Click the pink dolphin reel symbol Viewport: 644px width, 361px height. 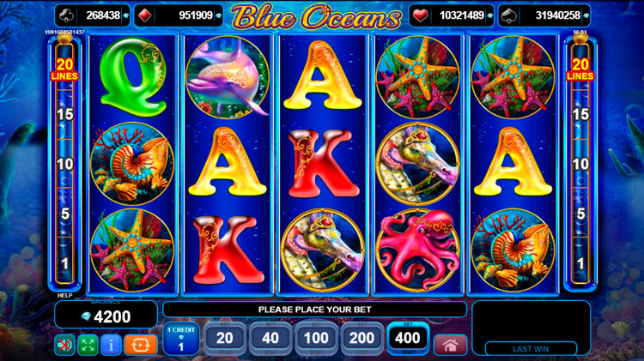(x=228, y=77)
